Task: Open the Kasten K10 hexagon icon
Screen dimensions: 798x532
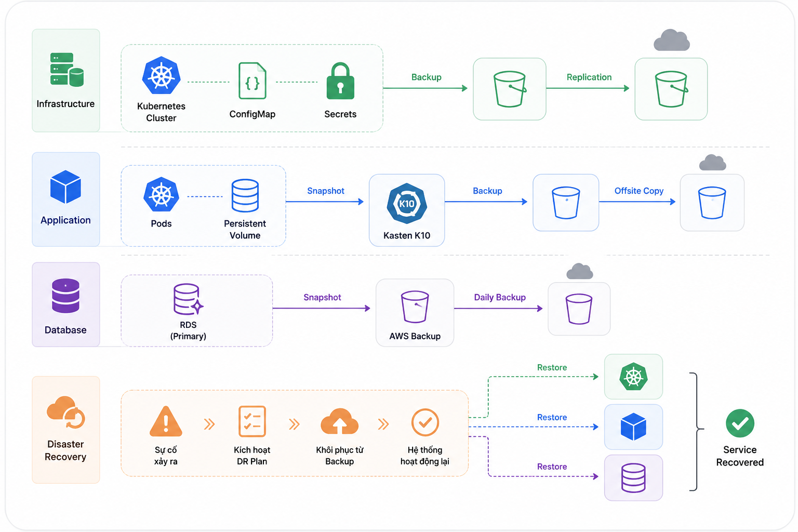Action: [x=407, y=204]
